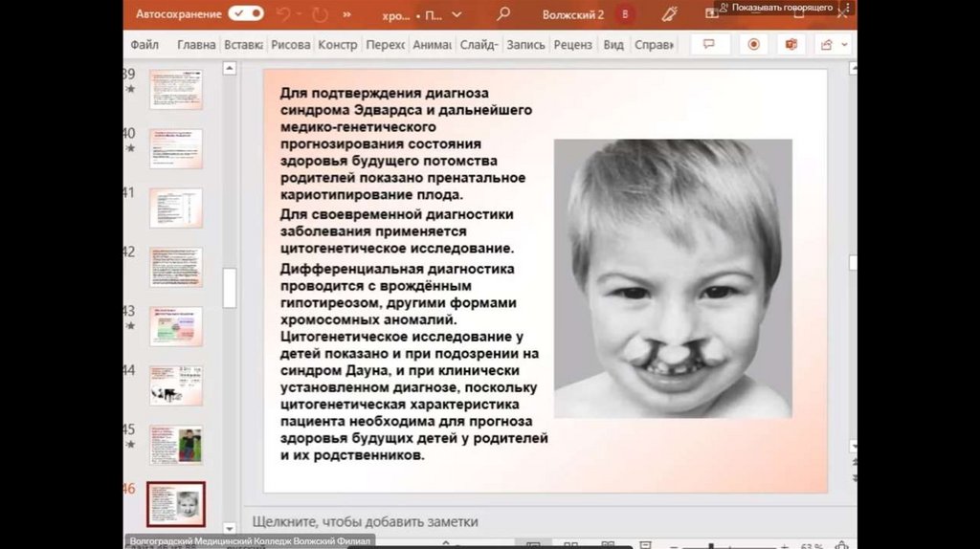Open the comments speech bubble button
This screenshot has height=549, width=980.
[710, 45]
